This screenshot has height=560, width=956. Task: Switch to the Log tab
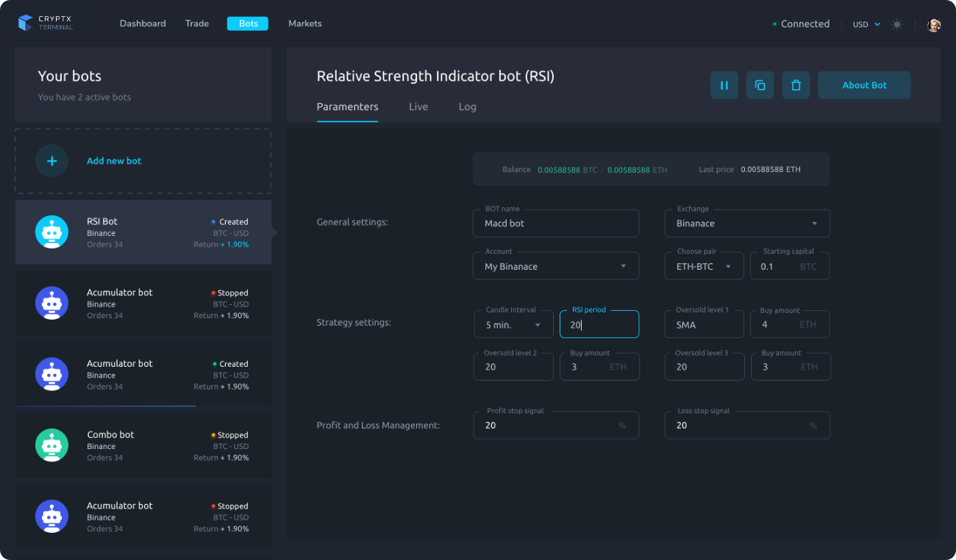click(468, 107)
